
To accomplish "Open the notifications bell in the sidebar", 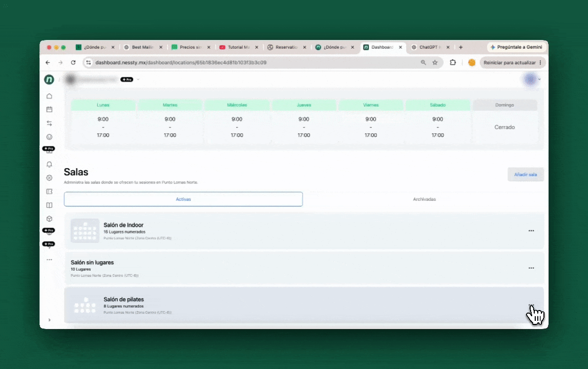I will click(x=49, y=165).
